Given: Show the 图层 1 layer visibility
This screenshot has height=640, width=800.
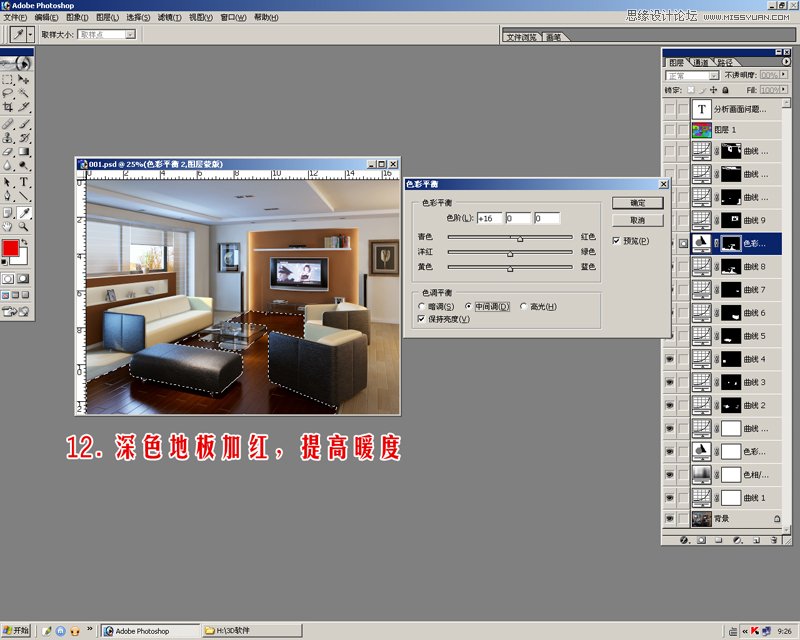Looking at the screenshot, I should pyautogui.click(x=669, y=130).
